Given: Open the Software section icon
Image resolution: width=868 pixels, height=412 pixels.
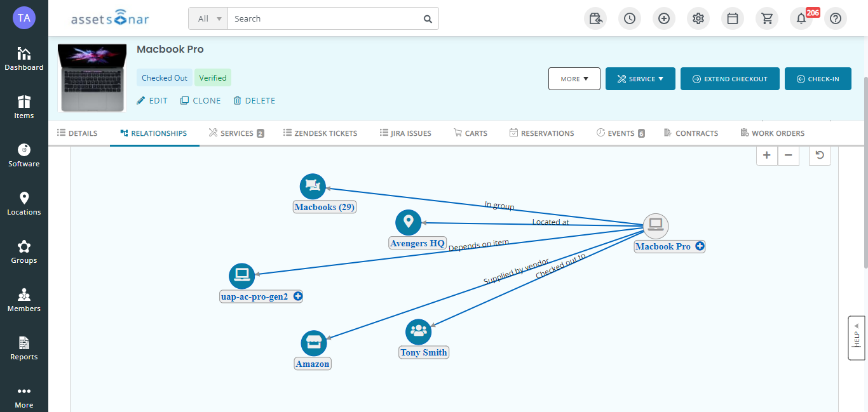Looking at the screenshot, I should [24, 155].
